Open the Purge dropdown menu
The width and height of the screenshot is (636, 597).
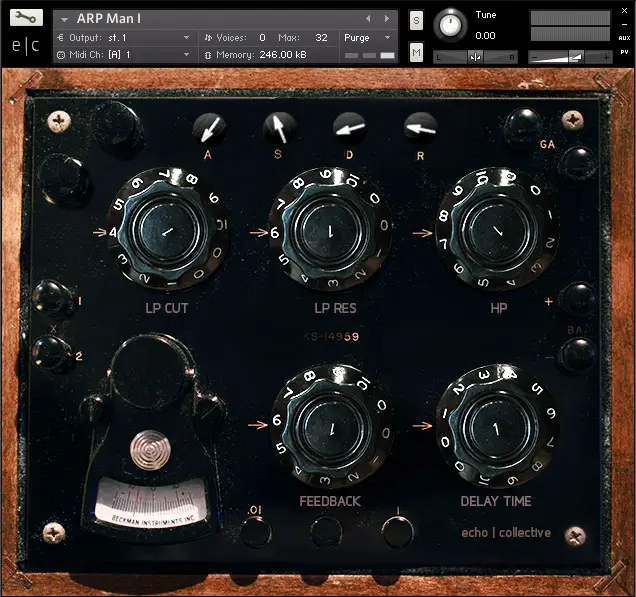pos(367,38)
